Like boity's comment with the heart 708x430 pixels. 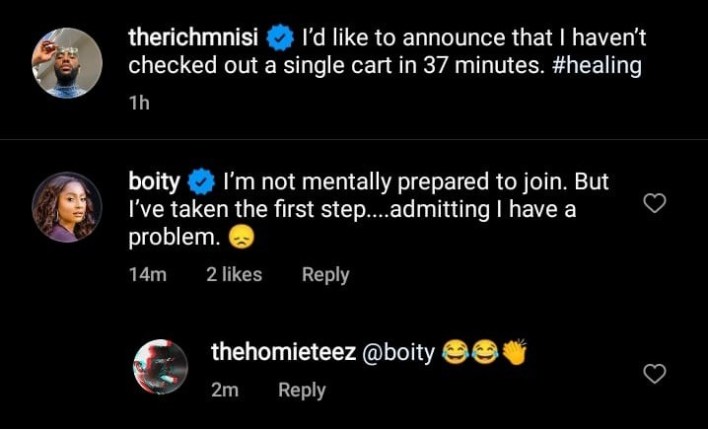[x=654, y=203]
